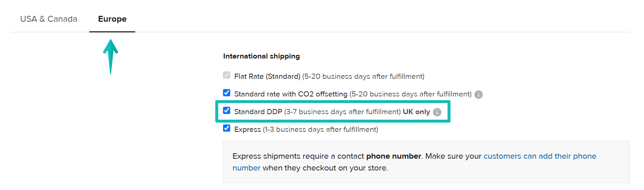Screen dimensions: 644x190
Task: Uncheck the Standard rate with CO2 offsetting box
Action: coord(227,93)
